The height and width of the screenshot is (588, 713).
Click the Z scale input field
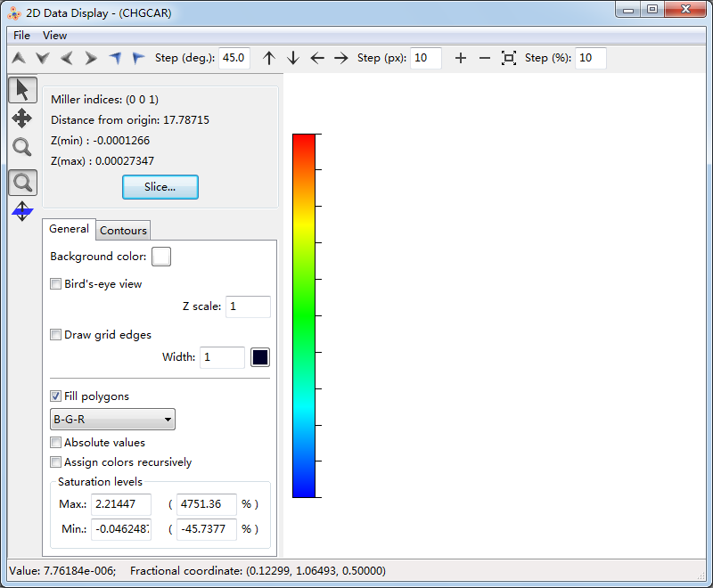(249, 306)
